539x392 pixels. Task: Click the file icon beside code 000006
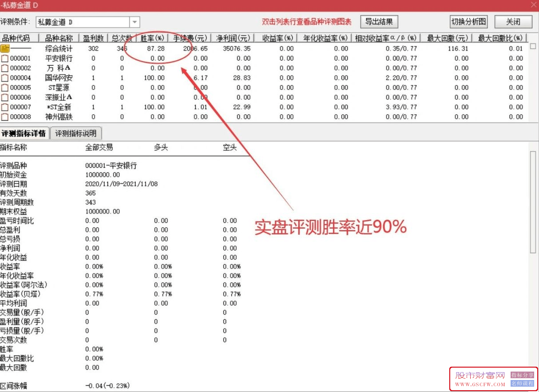[x=4, y=97]
